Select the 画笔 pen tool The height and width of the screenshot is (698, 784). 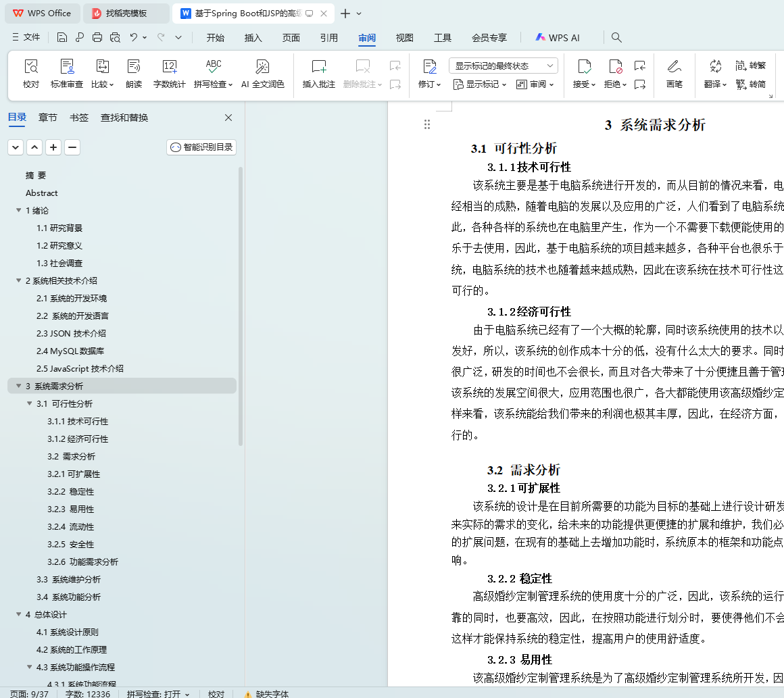point(674,74)
